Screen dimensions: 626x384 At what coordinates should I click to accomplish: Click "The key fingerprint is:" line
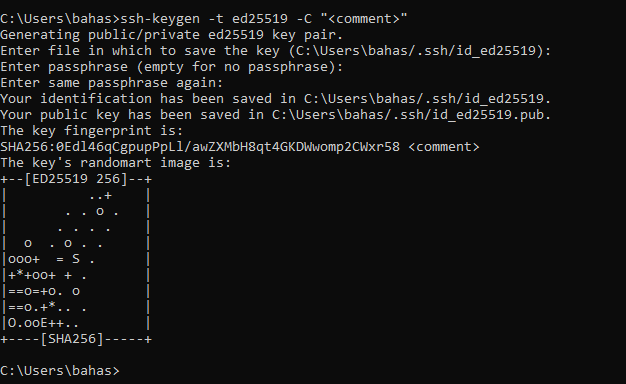[x=92, y=131]
